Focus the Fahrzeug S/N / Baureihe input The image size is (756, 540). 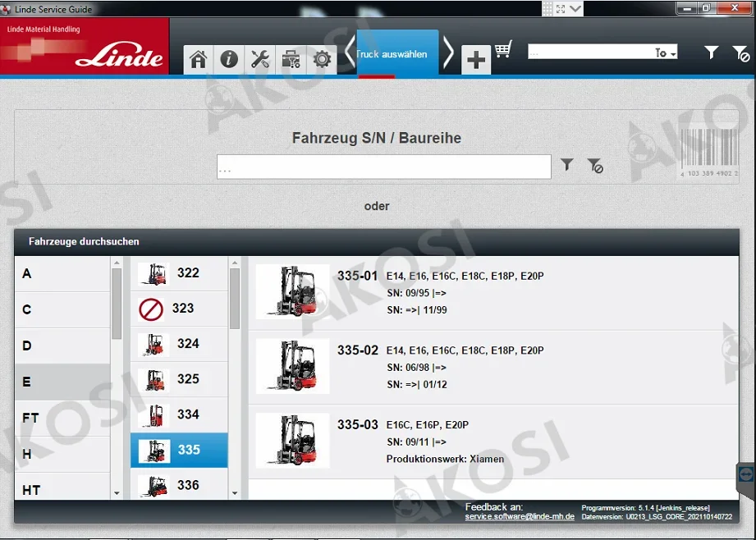pyautogui.click(x=384, y=167)
